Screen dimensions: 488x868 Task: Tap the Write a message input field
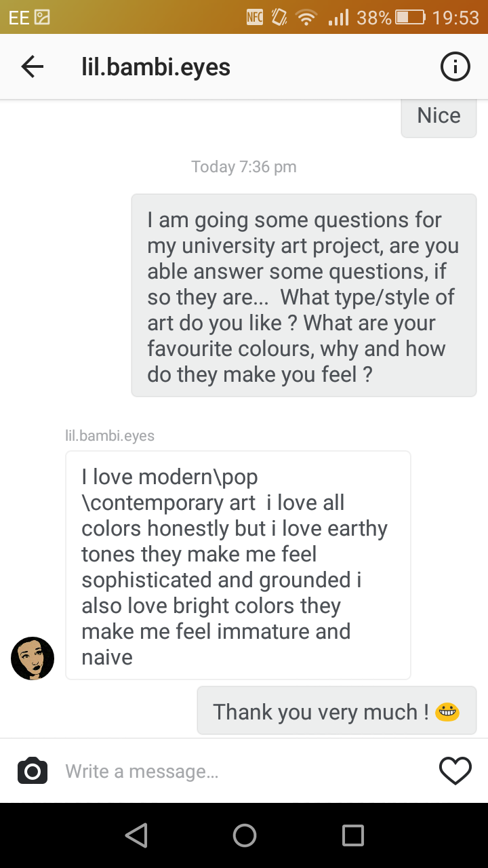pyautogui.click(x=244, y=771)
